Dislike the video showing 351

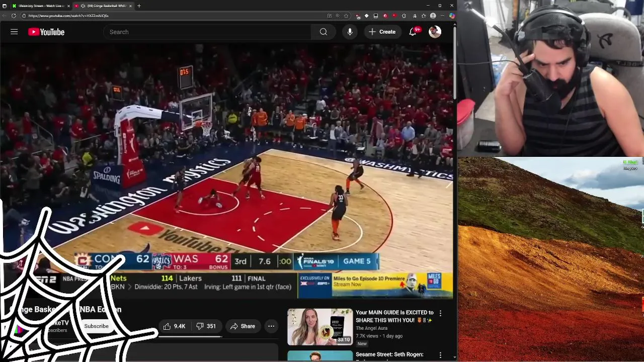click(206, 326)
